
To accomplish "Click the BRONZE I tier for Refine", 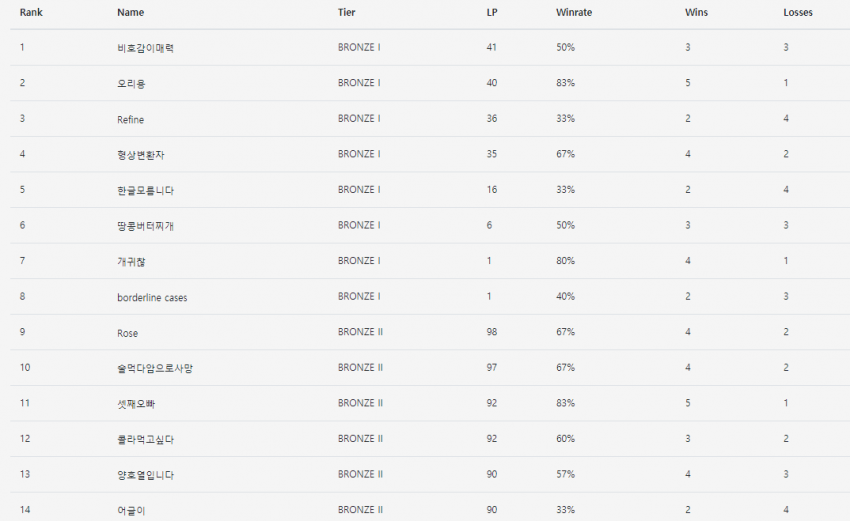I will tap(359, 119).
